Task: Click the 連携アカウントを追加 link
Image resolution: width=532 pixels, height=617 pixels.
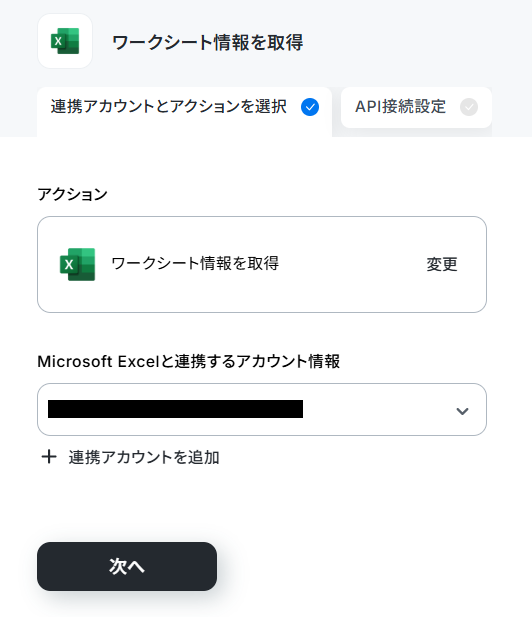Action: [144, 457]
